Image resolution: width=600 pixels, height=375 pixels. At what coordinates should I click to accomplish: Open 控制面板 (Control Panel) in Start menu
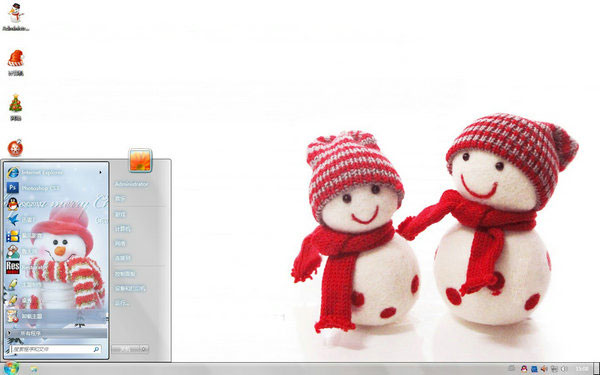(125, 274)
